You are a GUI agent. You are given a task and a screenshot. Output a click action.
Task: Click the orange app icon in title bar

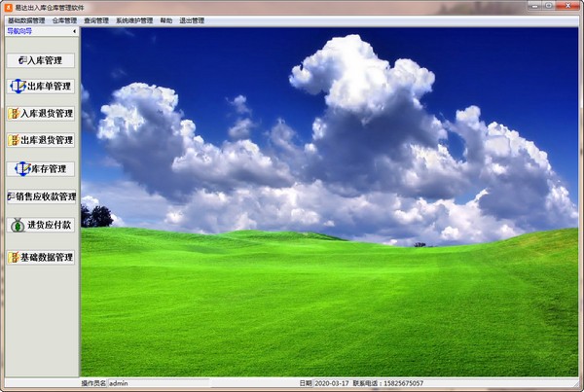8,7
